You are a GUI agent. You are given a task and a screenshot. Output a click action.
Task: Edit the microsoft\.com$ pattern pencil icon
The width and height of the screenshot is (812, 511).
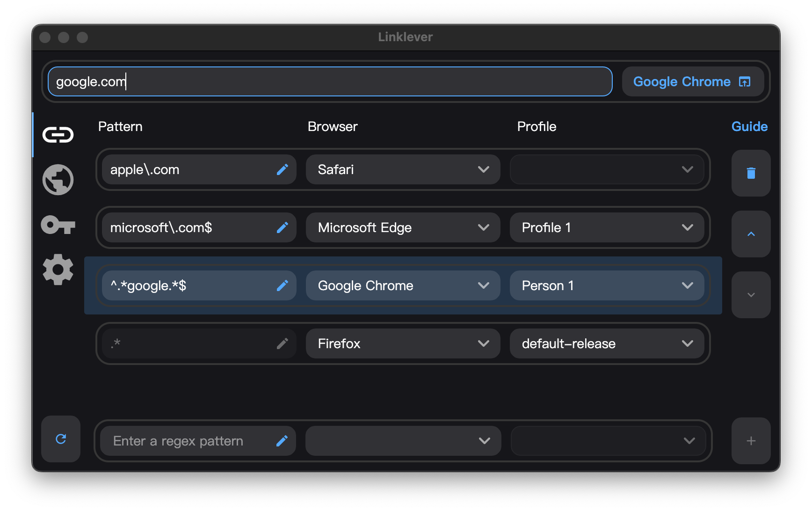click(282, 227)
